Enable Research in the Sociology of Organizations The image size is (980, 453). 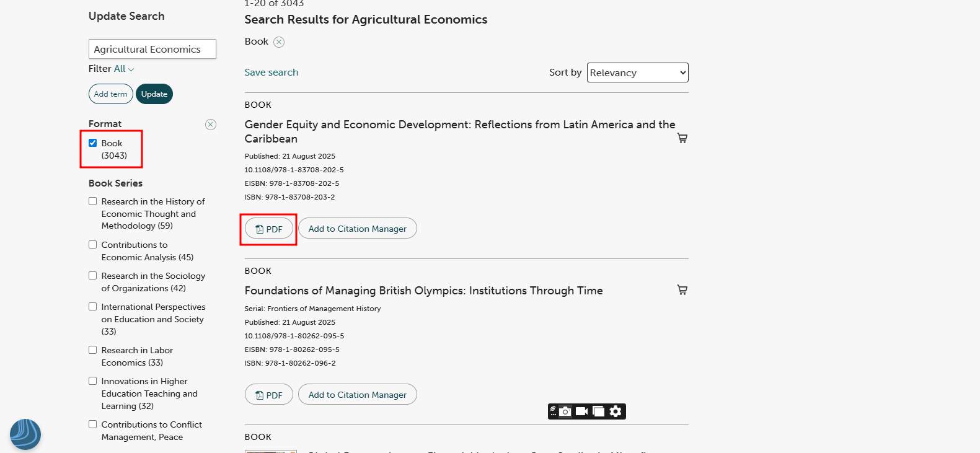pos(93,276)
